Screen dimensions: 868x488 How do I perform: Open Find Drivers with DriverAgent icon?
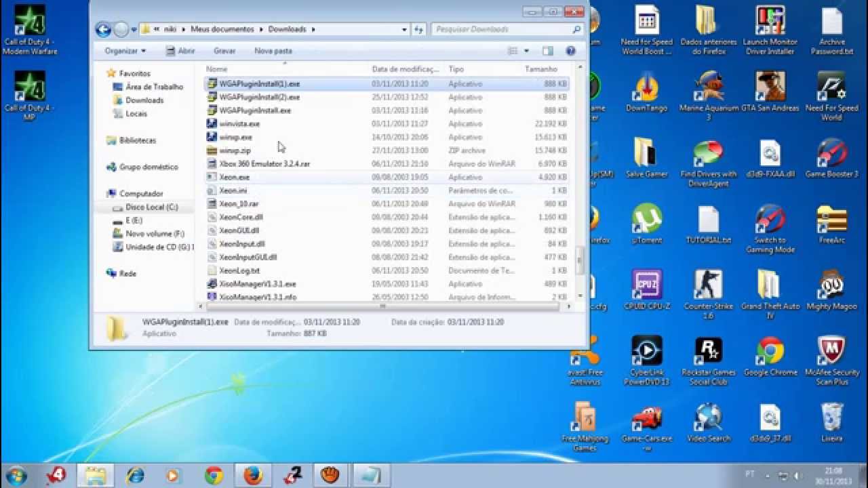pos(708,163)
